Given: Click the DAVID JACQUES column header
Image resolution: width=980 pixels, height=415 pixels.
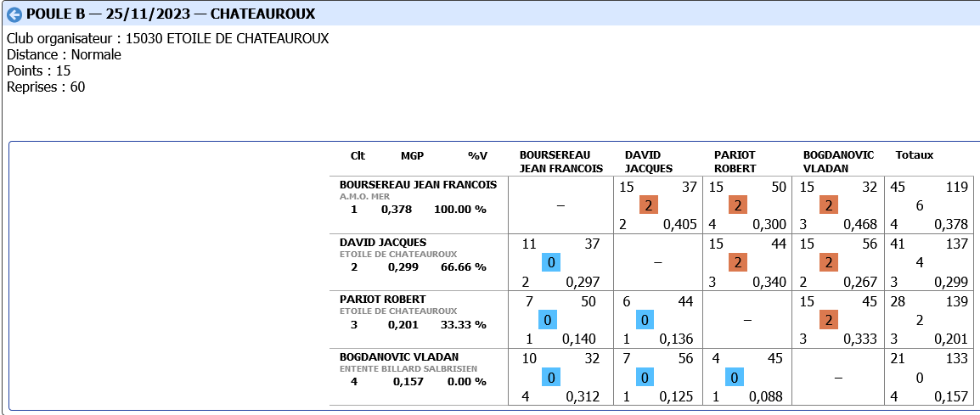Looking at the screenshot, I should click(649, 161).
